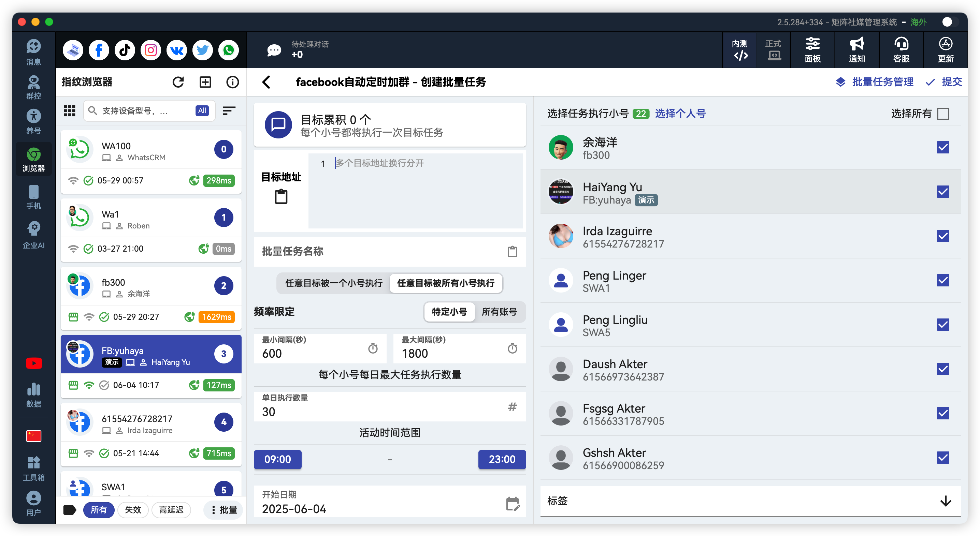Open the 通知 notifications
980x536 pixels.
(x=857, y=50)
